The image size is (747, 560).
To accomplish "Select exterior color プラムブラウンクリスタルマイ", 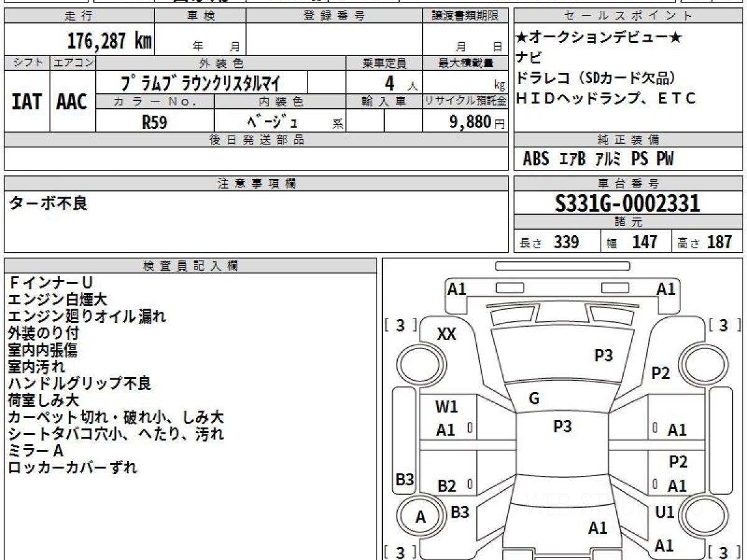I will [200, 82].
